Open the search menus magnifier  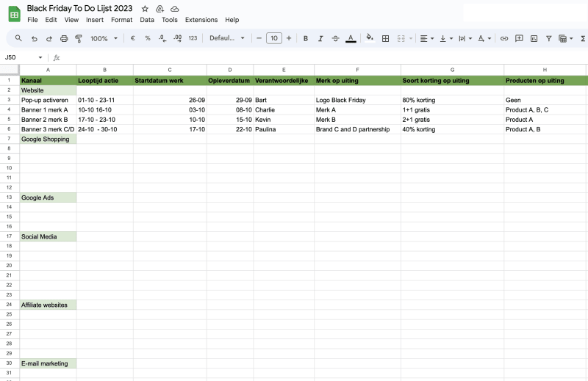pos(18,38)
